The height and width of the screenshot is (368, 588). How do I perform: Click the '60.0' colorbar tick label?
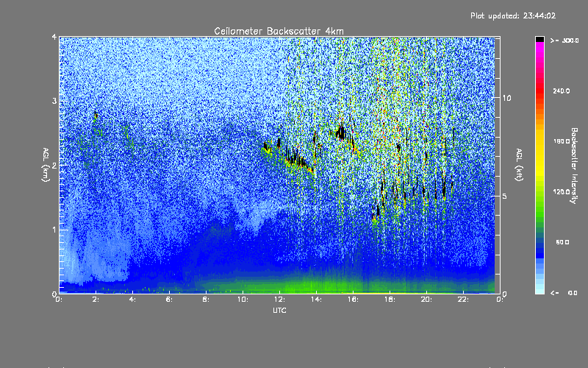562,242
